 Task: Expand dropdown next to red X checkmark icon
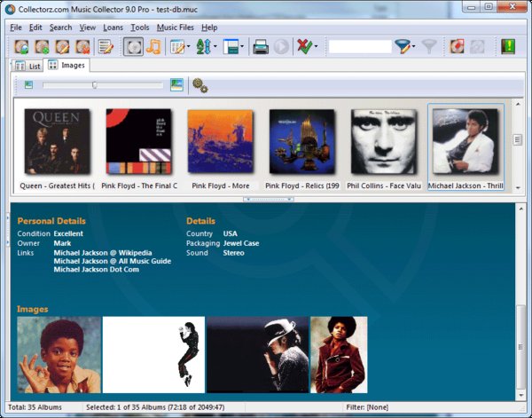click(316, 46)
